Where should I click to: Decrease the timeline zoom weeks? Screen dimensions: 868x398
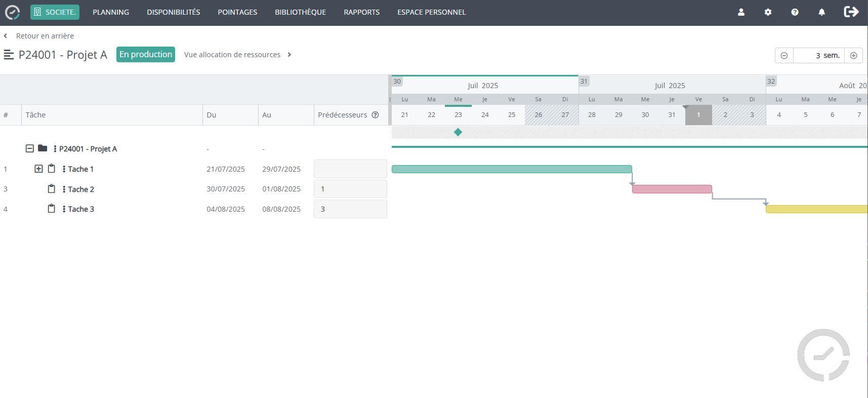pyautogui.click(x=784, y=56)
